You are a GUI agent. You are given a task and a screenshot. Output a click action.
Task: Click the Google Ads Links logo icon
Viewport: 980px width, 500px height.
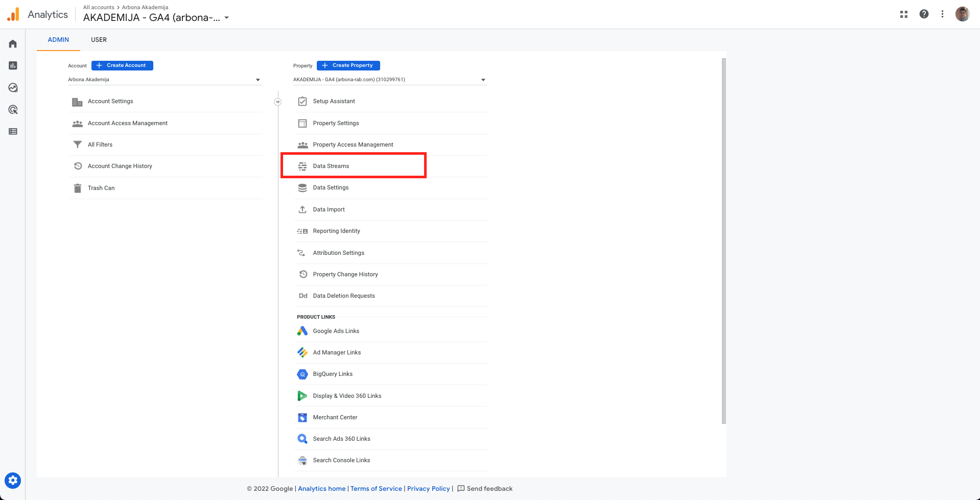tap(302, 331)
